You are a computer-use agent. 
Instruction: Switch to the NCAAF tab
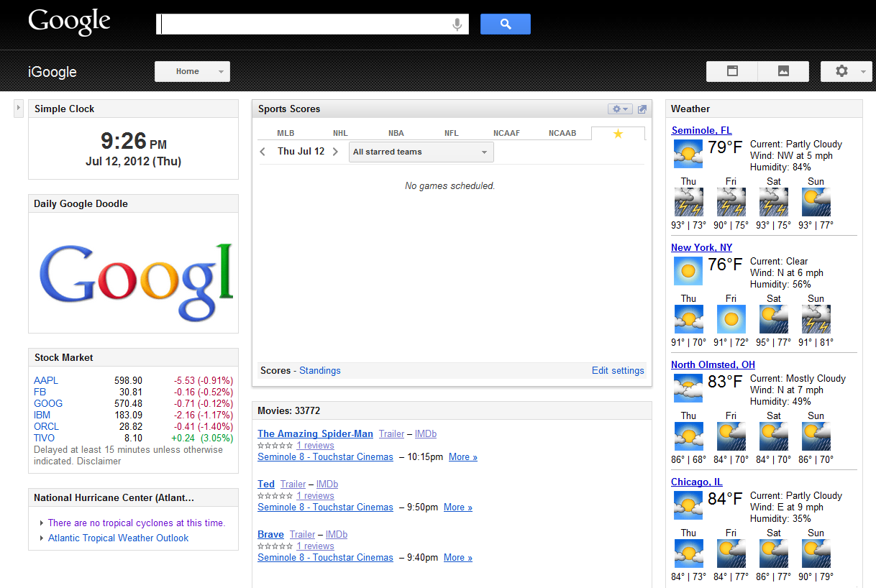[506, 133]
